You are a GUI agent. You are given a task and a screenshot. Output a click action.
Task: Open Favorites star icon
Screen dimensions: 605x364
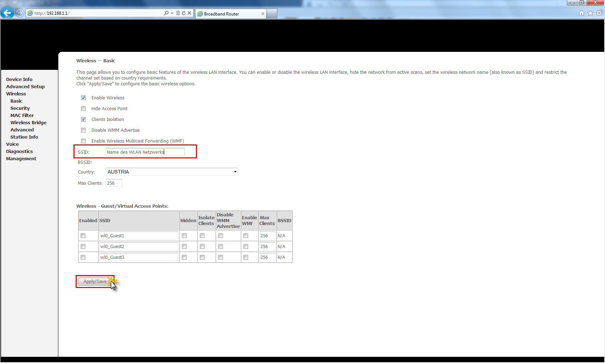pyautogui.click(x=590, y=13)
